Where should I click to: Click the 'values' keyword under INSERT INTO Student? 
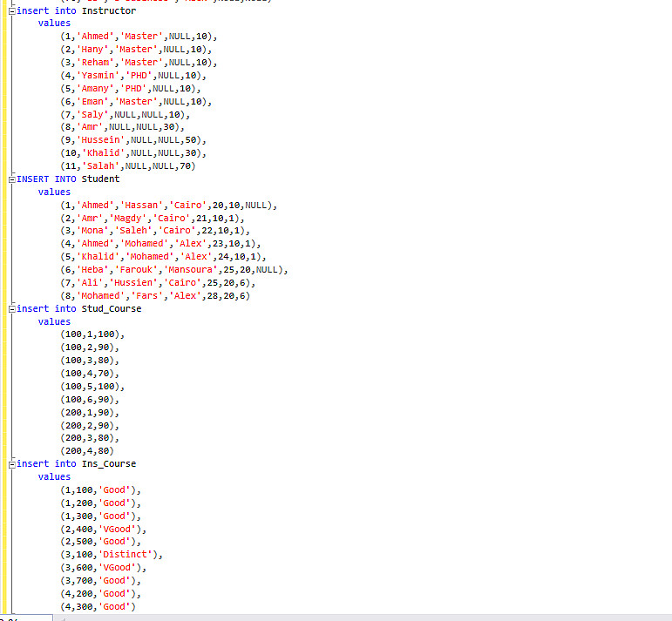coord(54,192)
